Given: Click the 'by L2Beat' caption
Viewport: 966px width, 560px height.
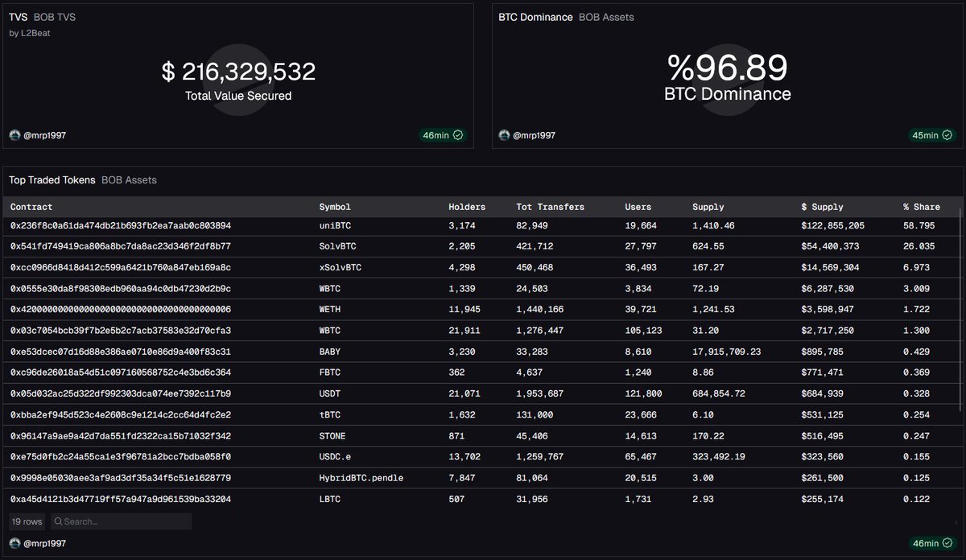Looking at the screenshot, I should click(x=31, y=33).
